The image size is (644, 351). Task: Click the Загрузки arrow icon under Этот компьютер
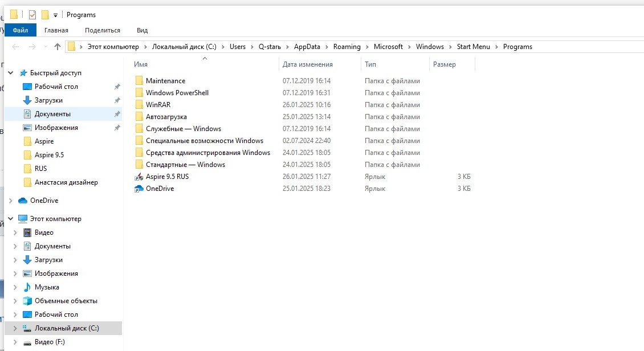click(27, 260)
